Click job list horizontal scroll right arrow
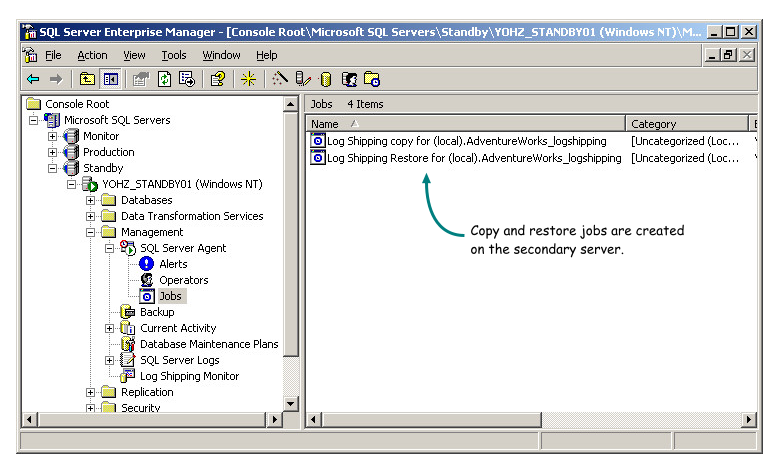Viewport: 767px width, 475px height. pos(748,420)
